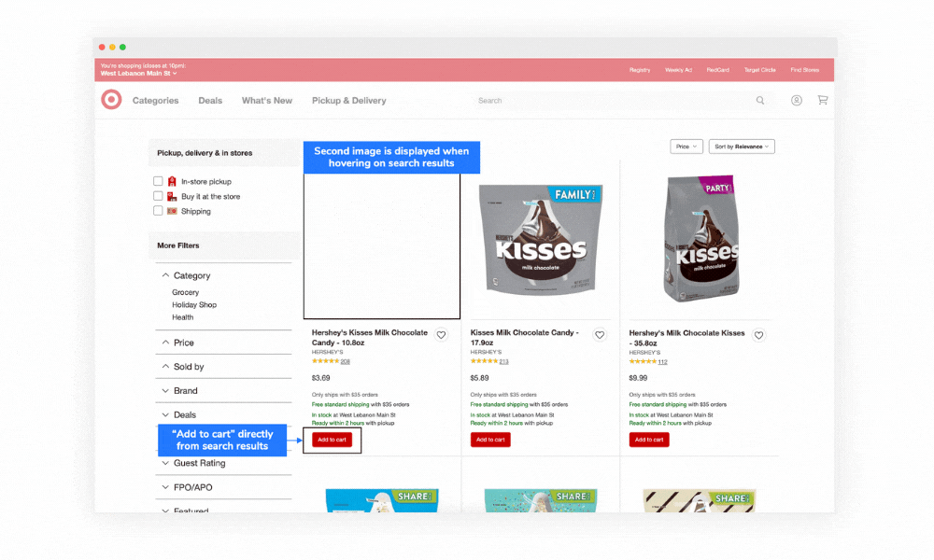
Task: Open the Kisses Party pack product image
Action: pos(701,239)
